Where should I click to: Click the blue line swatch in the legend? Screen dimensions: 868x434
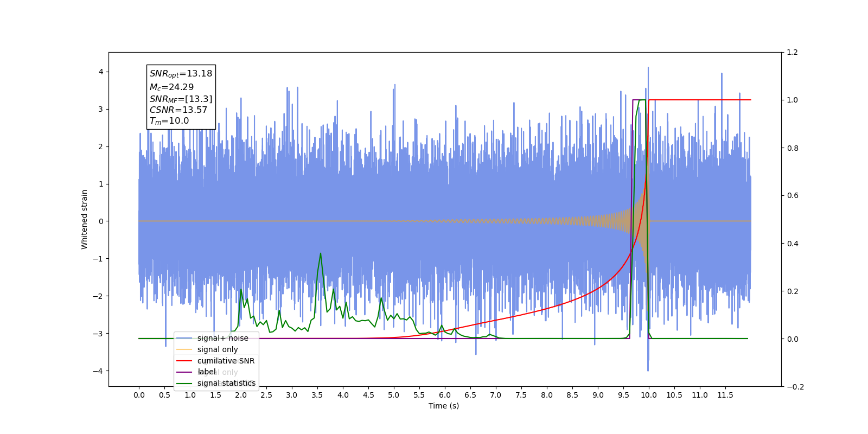[x=184, y=338]
